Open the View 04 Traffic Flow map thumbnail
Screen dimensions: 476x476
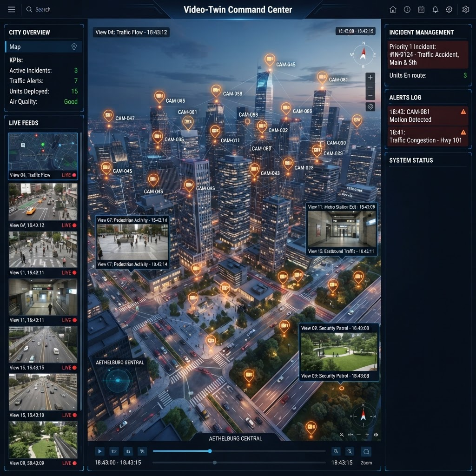click(43, 152)
